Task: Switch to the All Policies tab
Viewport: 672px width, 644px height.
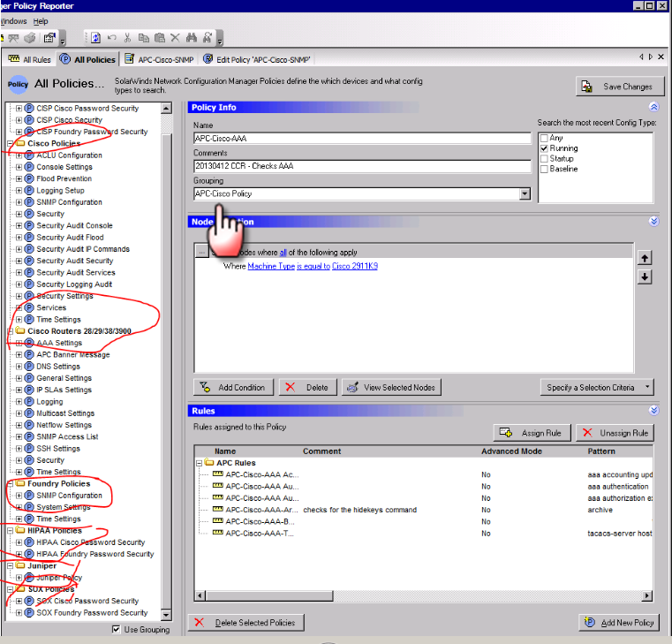Action: (87, 59)
